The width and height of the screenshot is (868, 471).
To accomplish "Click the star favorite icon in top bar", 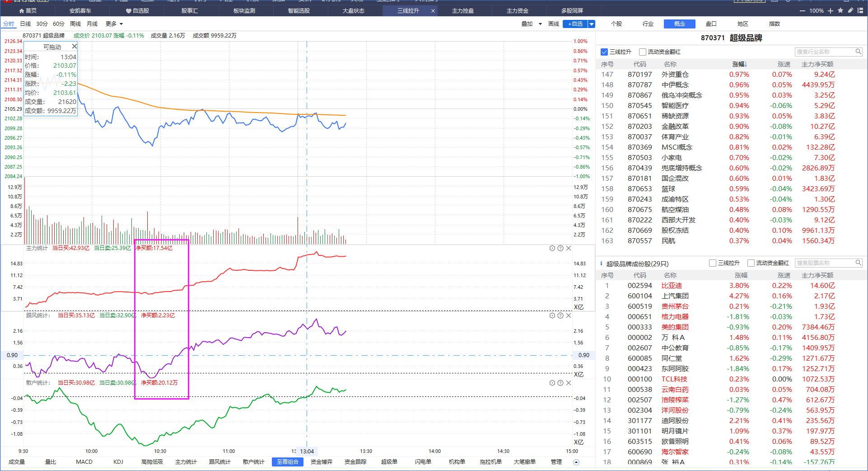I will [840, 10].
